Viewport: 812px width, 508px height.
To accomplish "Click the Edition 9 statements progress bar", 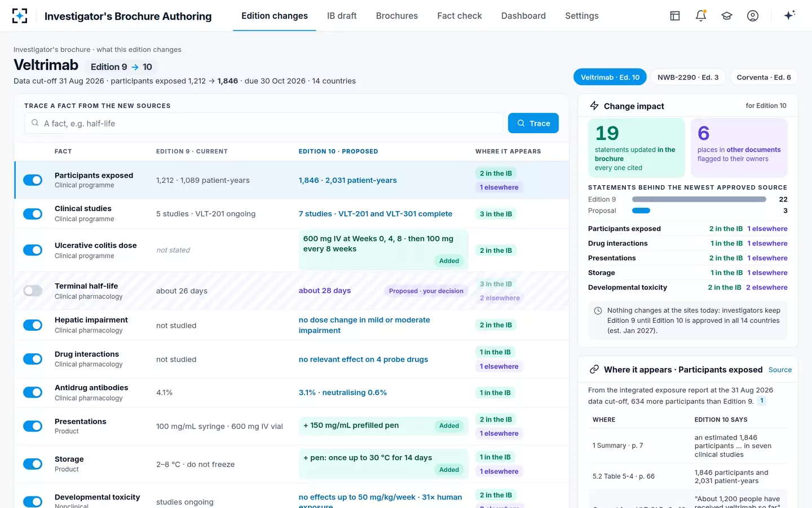I will click(x=699, y=199).
